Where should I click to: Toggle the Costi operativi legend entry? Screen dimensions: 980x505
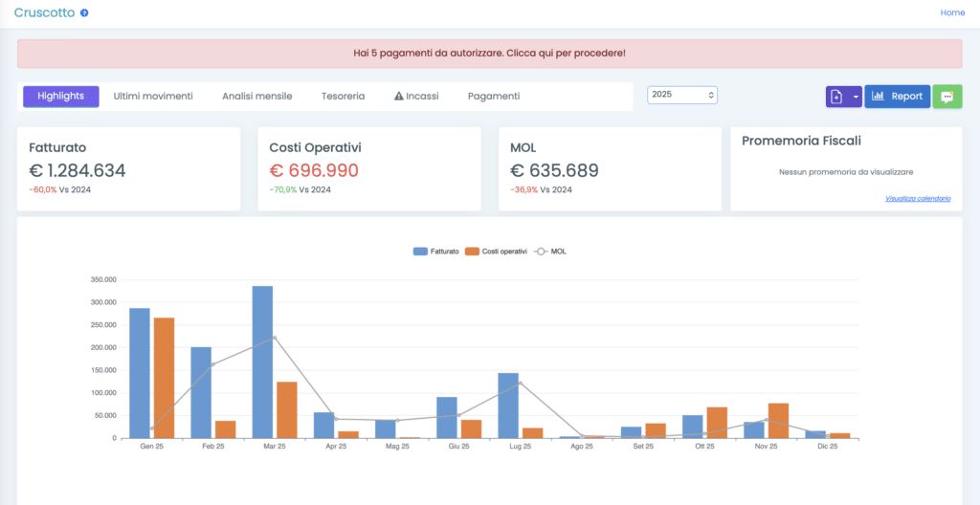(496, 252)
